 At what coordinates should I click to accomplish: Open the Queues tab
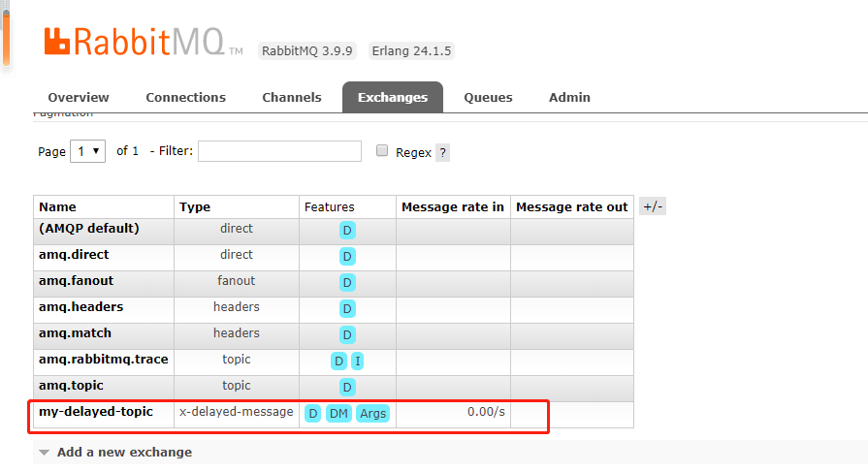click(x=488, y=97)
